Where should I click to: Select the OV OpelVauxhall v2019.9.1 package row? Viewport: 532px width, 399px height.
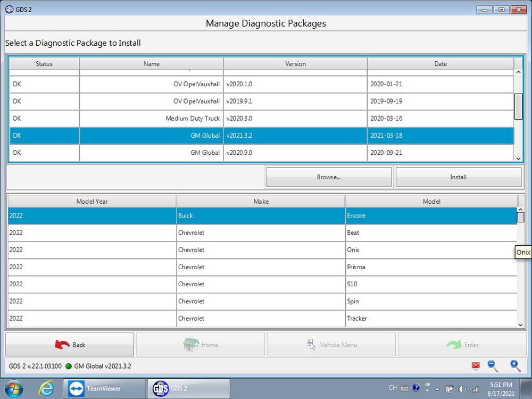(261, 101)
